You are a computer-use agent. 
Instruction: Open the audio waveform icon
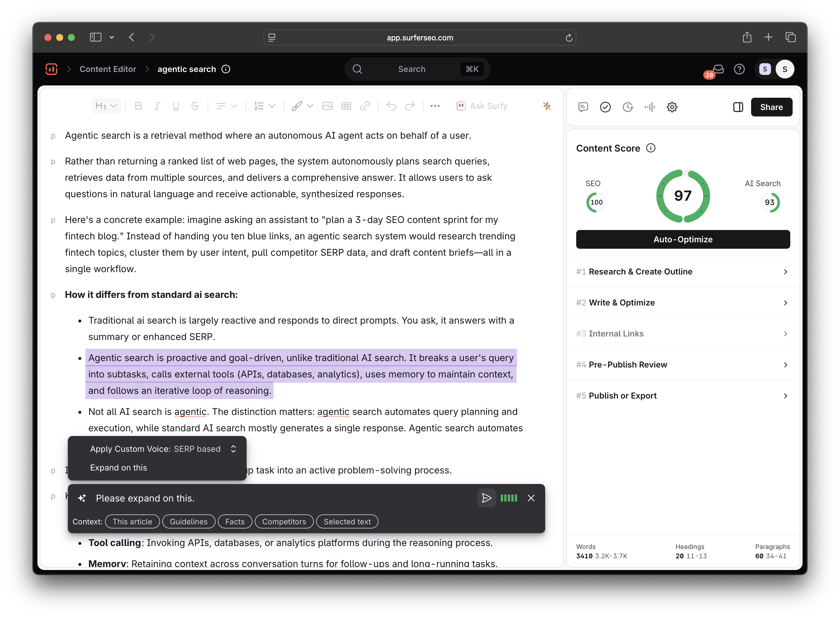pyautogui.click(x=650, y=107)
